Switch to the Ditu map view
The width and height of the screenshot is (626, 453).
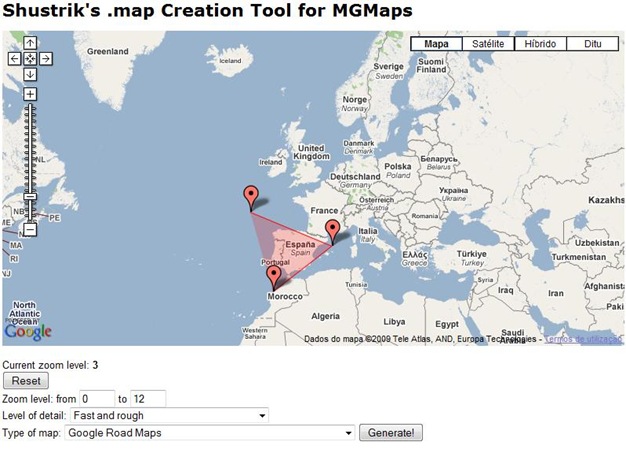592,44
